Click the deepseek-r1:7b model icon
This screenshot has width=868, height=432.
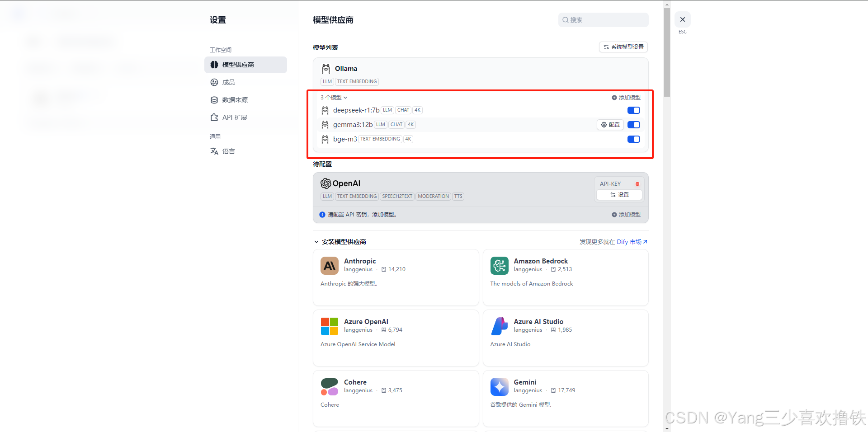tap(325, 110)
